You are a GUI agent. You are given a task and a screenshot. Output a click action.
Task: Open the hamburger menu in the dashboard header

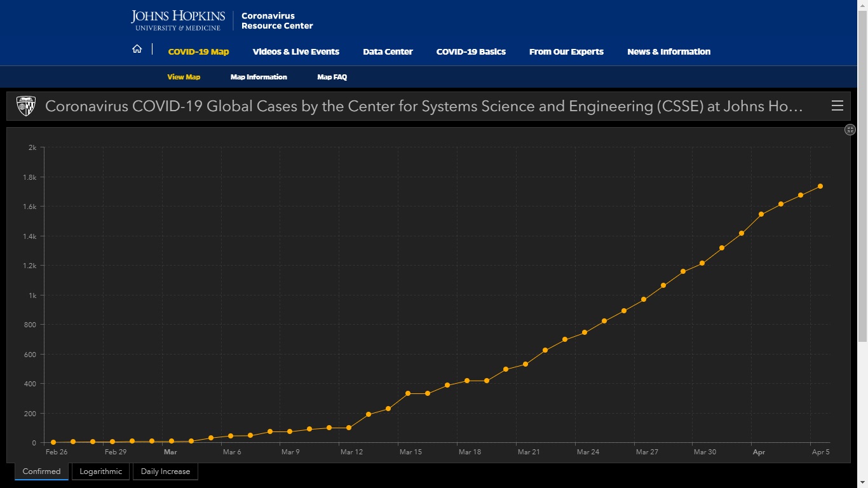(x=837, y=106)
